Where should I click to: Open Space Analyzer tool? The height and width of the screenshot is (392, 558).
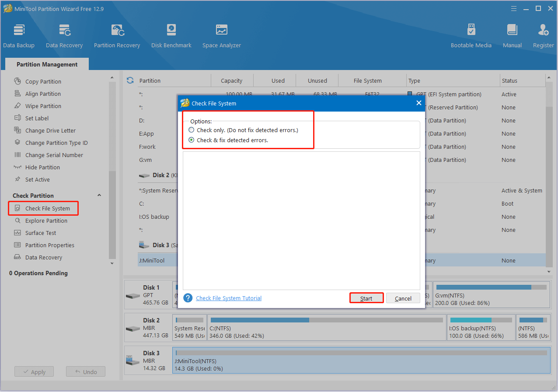point(222,36)
